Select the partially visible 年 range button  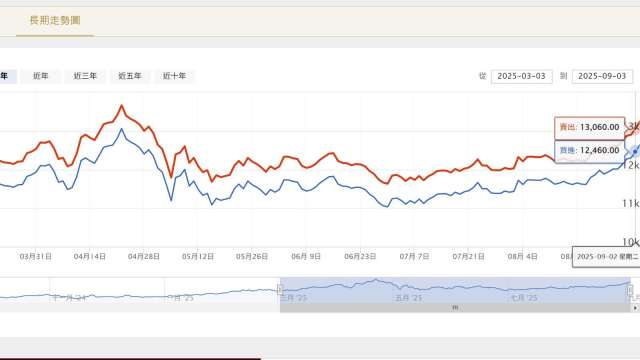7,76
